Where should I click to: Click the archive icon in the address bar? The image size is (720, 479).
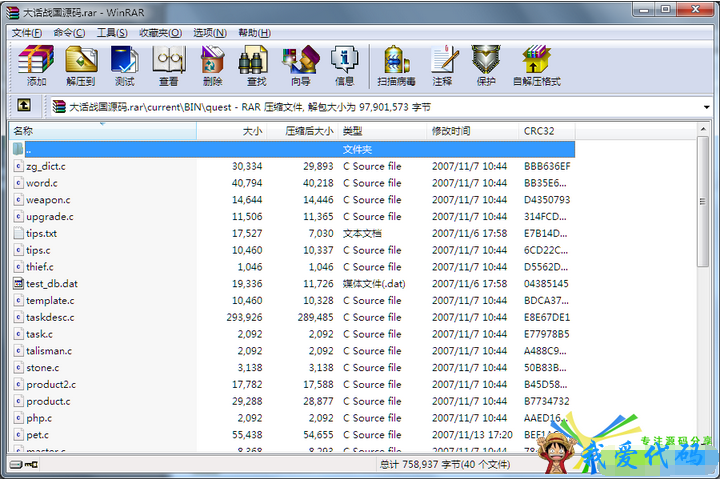(59, 107)
